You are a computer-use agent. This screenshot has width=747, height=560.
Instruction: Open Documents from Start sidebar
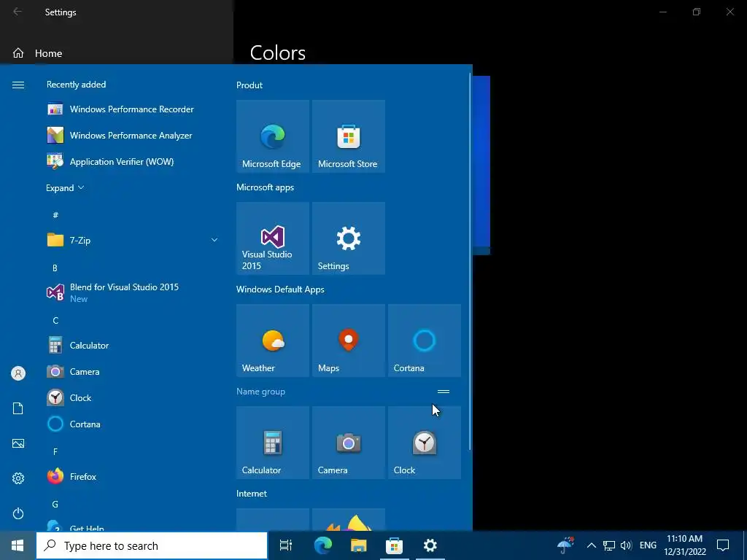click(x=18, y=408)
